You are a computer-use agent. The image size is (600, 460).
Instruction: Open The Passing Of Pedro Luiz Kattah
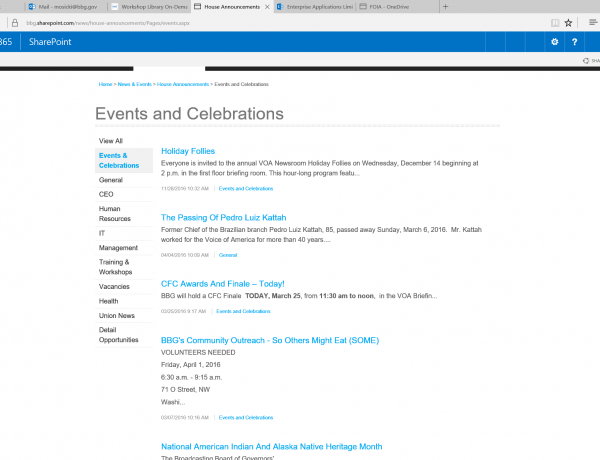(223, 217)
